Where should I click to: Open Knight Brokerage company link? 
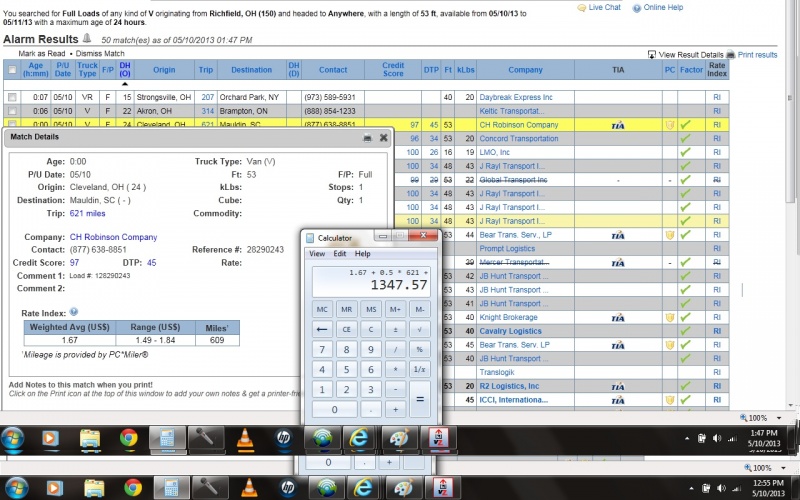pos(508,317)
